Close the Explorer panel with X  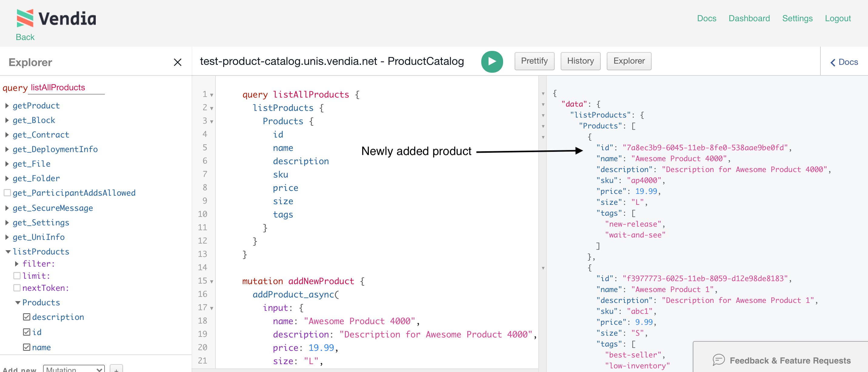tap(178, 62)
